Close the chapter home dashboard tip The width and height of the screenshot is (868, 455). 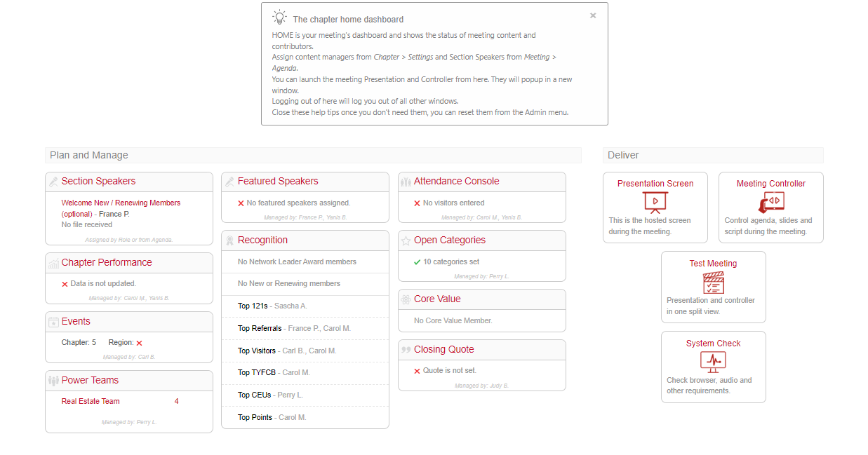click(593, 15)
